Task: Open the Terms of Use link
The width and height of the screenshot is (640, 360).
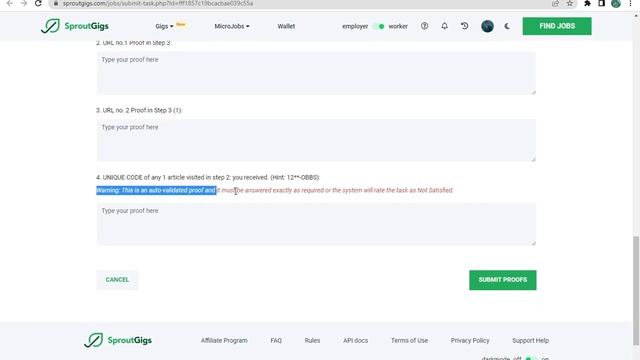Action: (x=409, y=340)
